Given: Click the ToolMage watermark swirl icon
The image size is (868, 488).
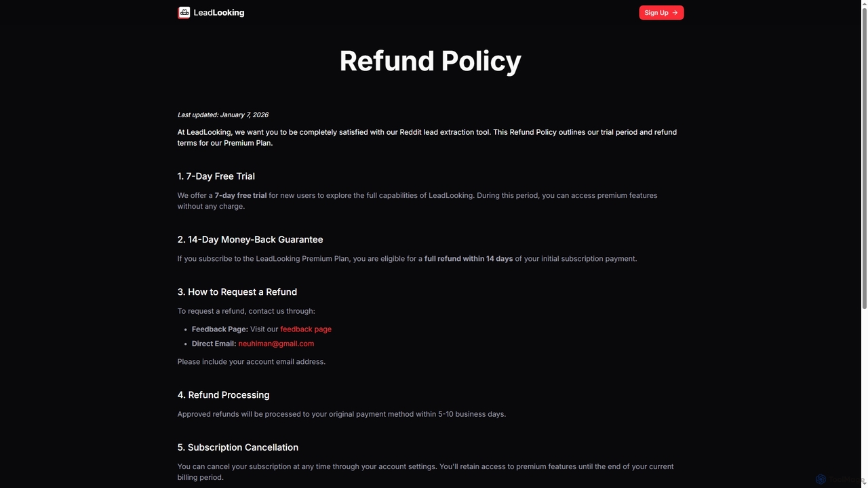Looking at the screenshot, I should pyautogui.click(x=821, y=479).
